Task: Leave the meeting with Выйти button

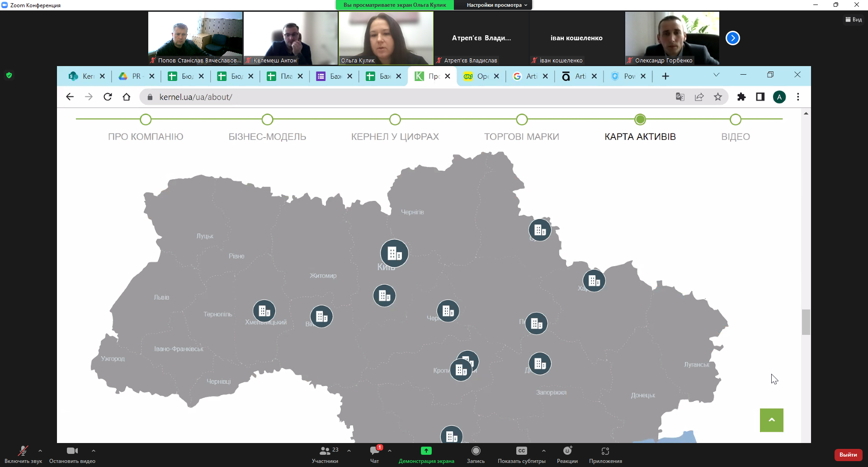Action: pyautogui.click(x=848, y=455)
